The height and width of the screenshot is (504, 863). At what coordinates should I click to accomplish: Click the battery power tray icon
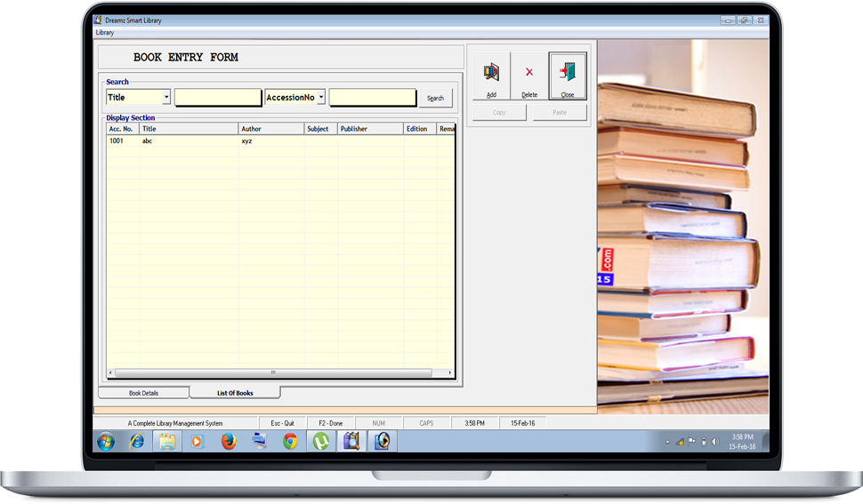point(704,442)
